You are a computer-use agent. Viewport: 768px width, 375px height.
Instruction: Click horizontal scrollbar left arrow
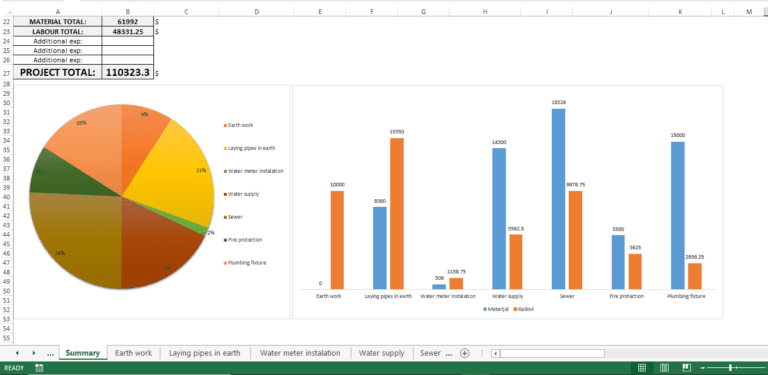pos(496,353)
